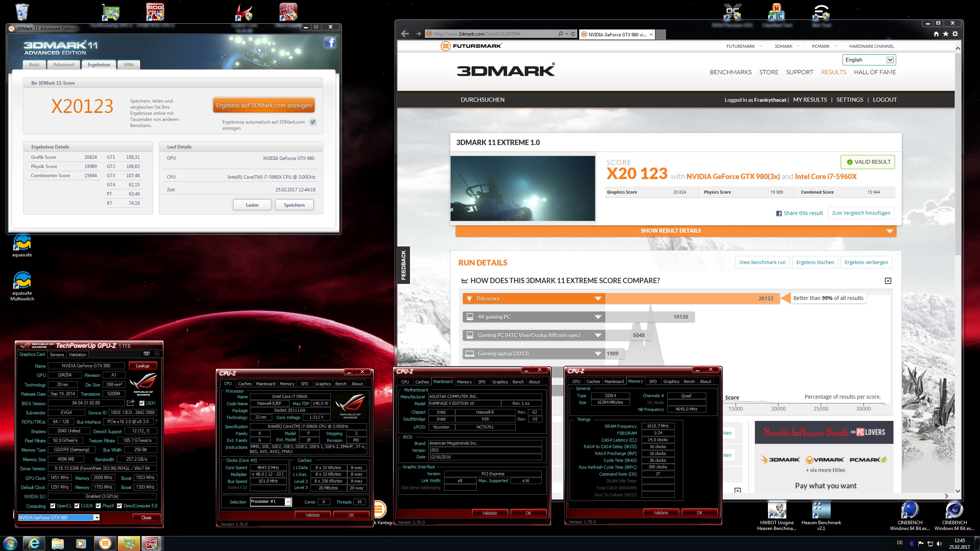Click the benchmark result deep sea thumbnail
The height and width of the screenshot is (551, 980).
(523, 188)
